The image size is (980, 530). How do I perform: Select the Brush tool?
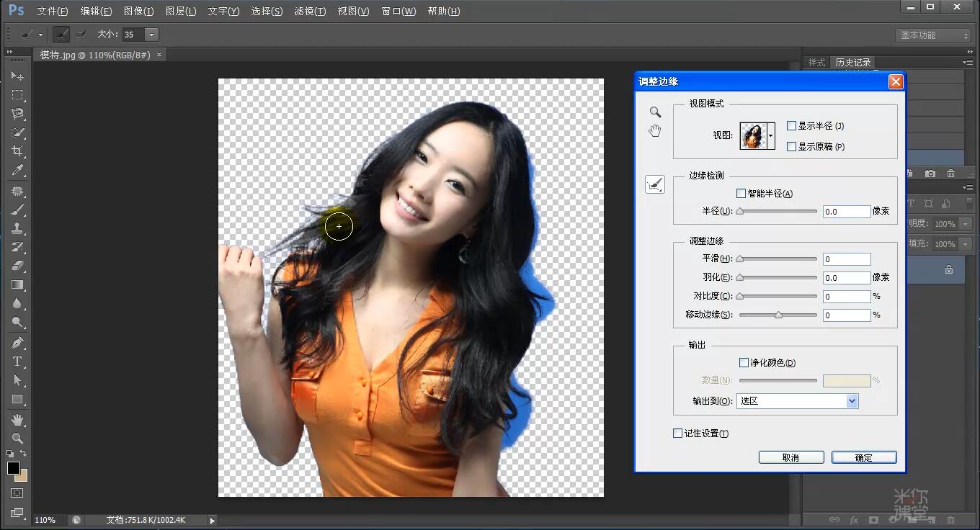point(16,210)
